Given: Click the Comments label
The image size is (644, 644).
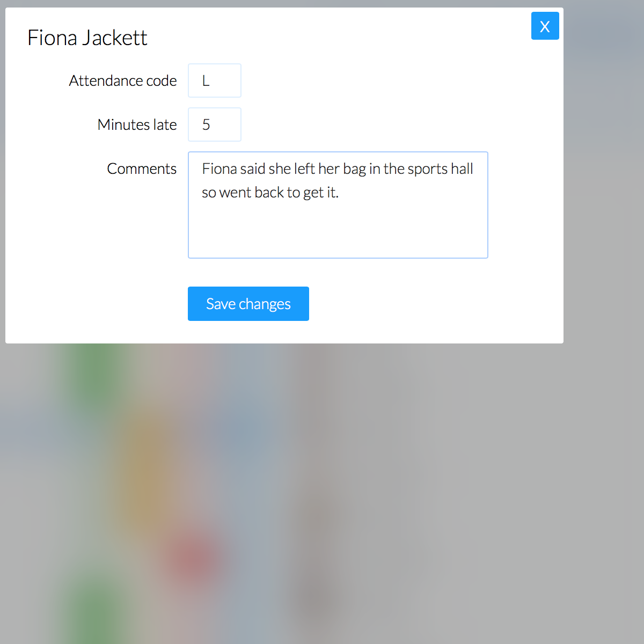Looking at the screenshot, I should [142, 169].
